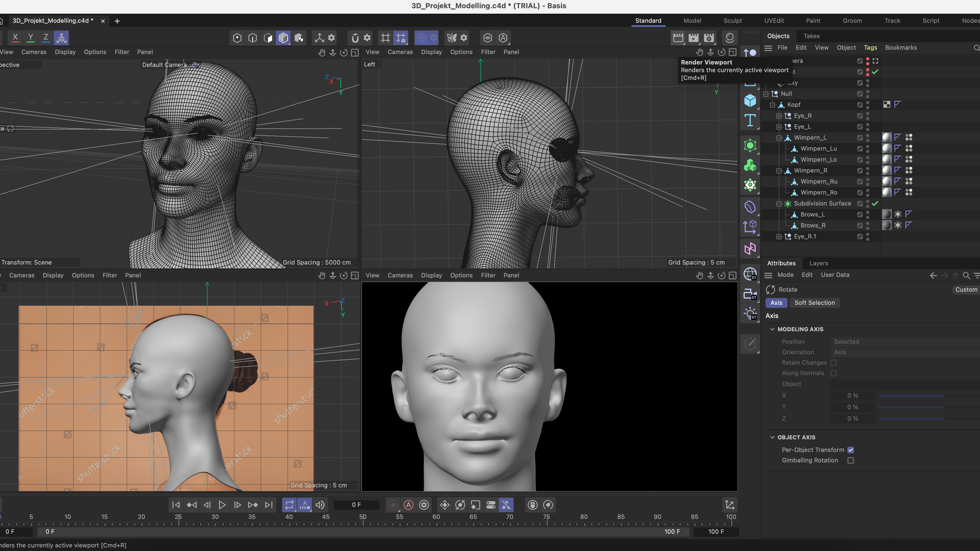Collapse the Wimpern_L tree node
The width and height of the screenshot is (980, 551).
tap(779, 138)
